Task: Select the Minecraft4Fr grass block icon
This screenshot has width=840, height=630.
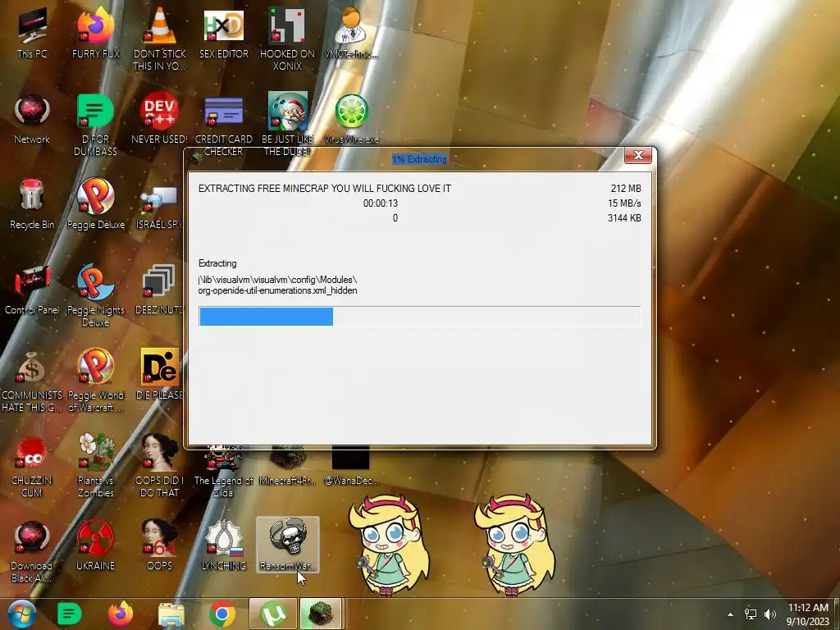Action: point(288,467)
